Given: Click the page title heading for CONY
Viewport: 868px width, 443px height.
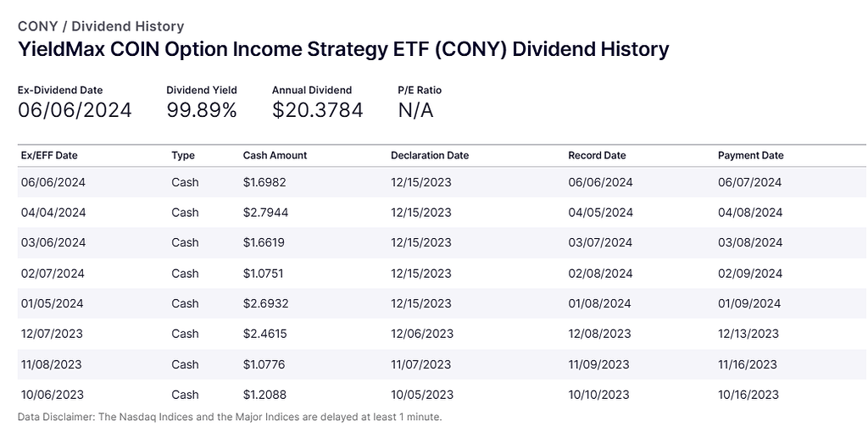Looking at the screenshot, I should (x=343, y=49).
